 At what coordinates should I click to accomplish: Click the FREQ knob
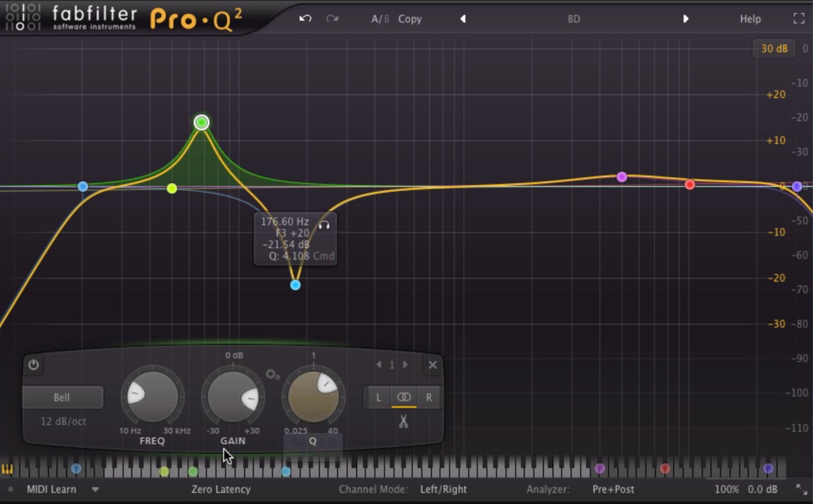click(152, 397)
